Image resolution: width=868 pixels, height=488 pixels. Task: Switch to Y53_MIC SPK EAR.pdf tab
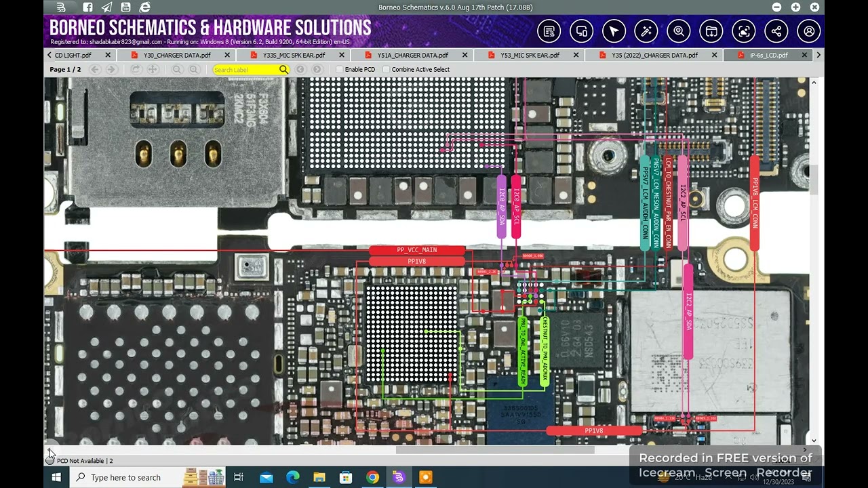(530, 55)
